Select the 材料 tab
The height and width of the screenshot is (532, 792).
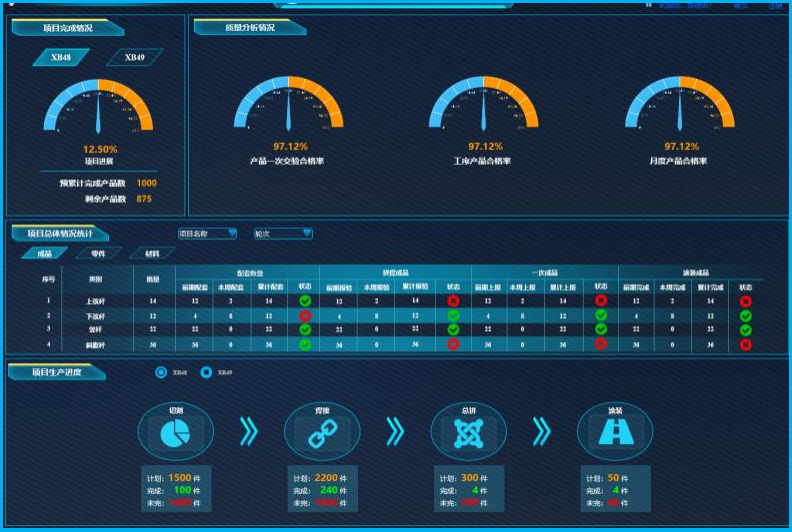[x=152, y=253]
